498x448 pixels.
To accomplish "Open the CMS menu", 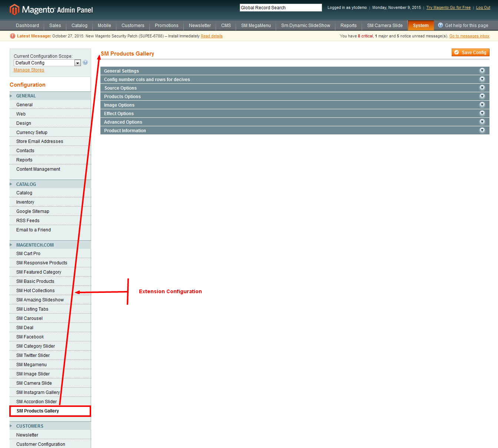I will [226, 26].
